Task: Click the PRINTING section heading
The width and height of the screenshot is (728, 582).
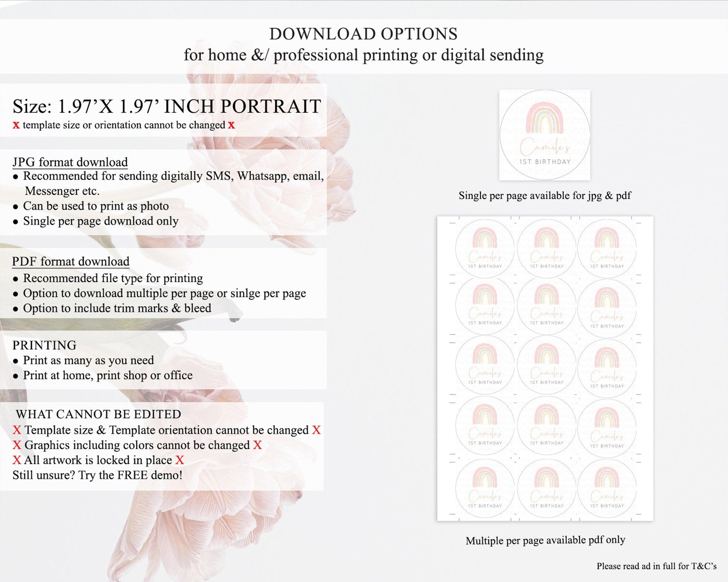Action: (45, 345)
